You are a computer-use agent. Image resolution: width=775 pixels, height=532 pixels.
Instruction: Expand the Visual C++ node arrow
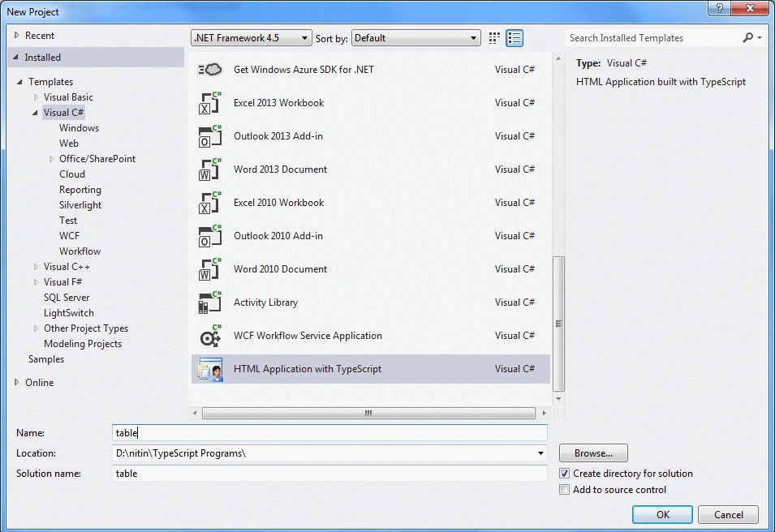(36, 267)
